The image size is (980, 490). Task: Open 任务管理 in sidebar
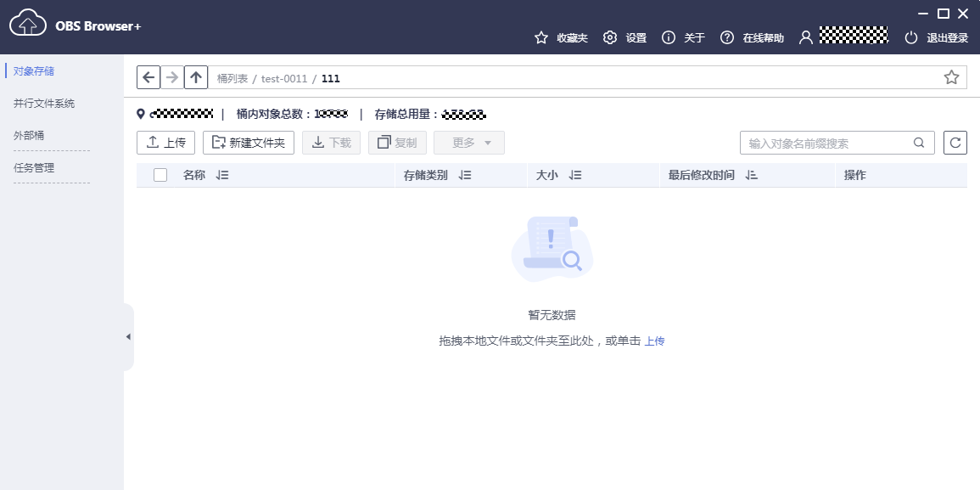coord(34,168)
